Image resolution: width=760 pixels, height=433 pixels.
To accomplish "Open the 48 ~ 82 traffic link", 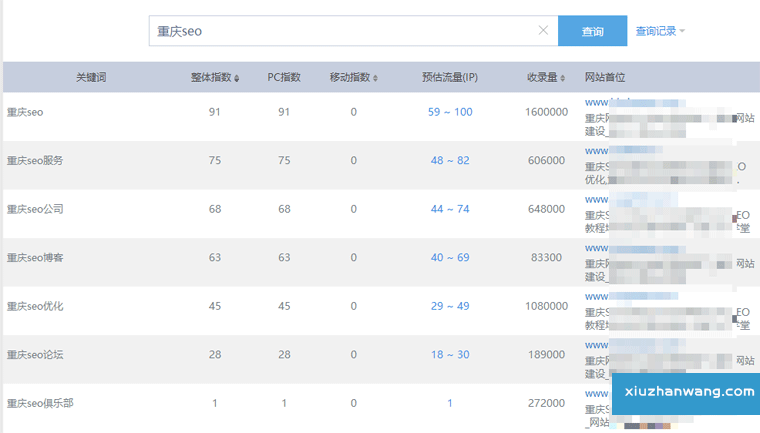I will click(x=450, y=161).
